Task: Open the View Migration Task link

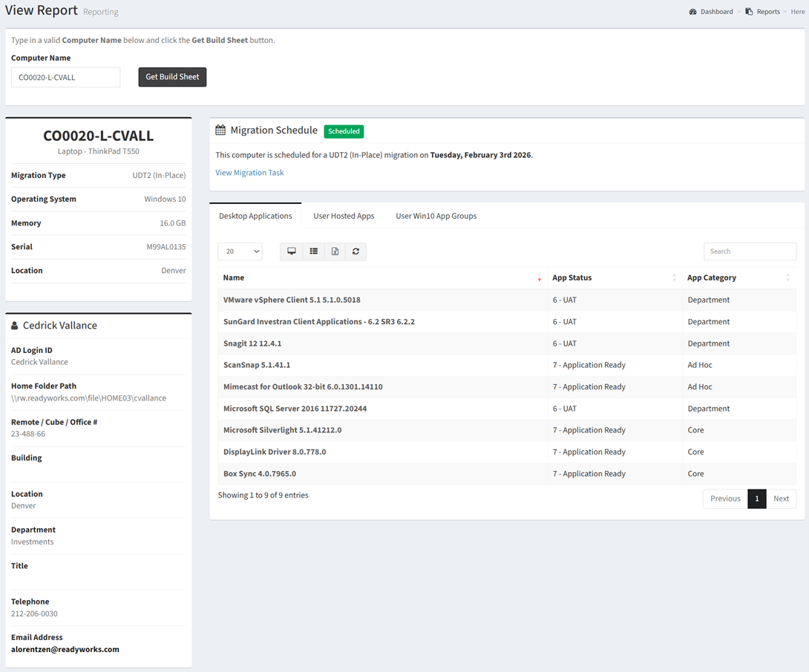Action: 249,173
